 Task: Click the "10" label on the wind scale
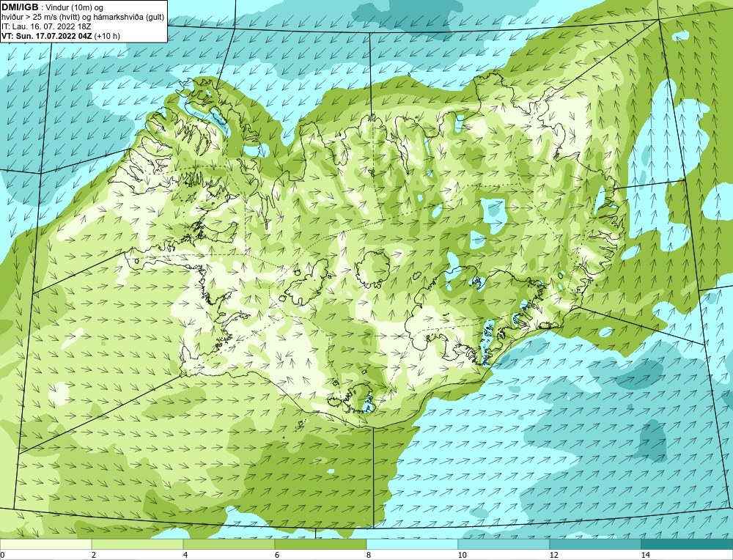[463, 555]
